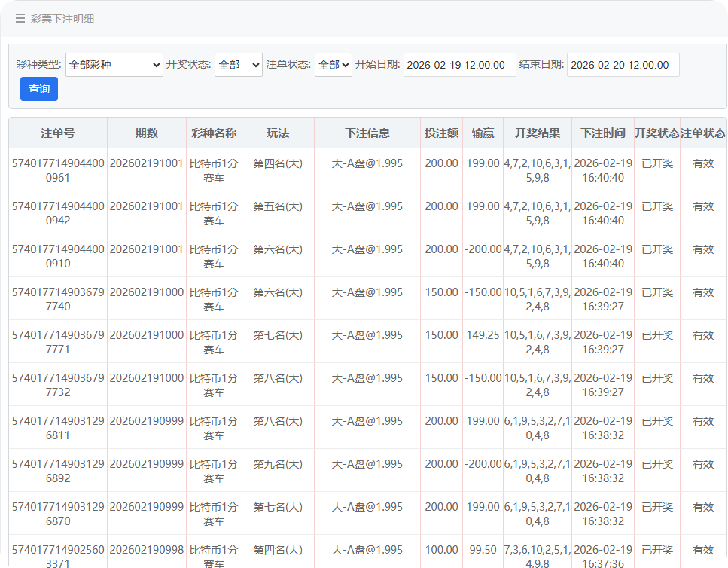The width and height of the screenshot is (728, 568).
Task: Open the 注单状态 dropdown
Action: point(333,65)
